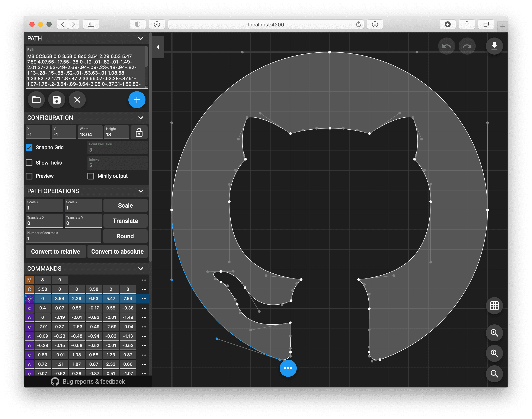Click the download SVG icon

[494, 46]
